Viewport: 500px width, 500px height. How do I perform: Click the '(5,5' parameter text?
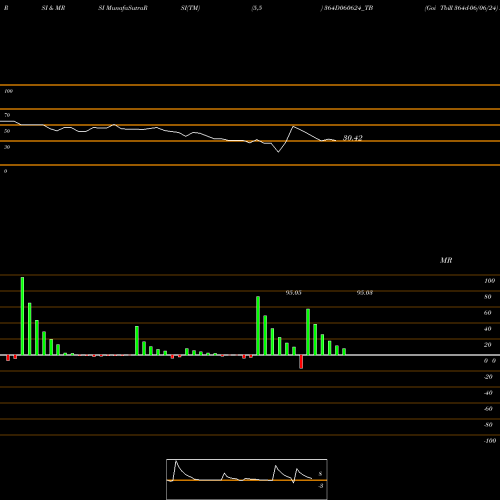point(257,8)
